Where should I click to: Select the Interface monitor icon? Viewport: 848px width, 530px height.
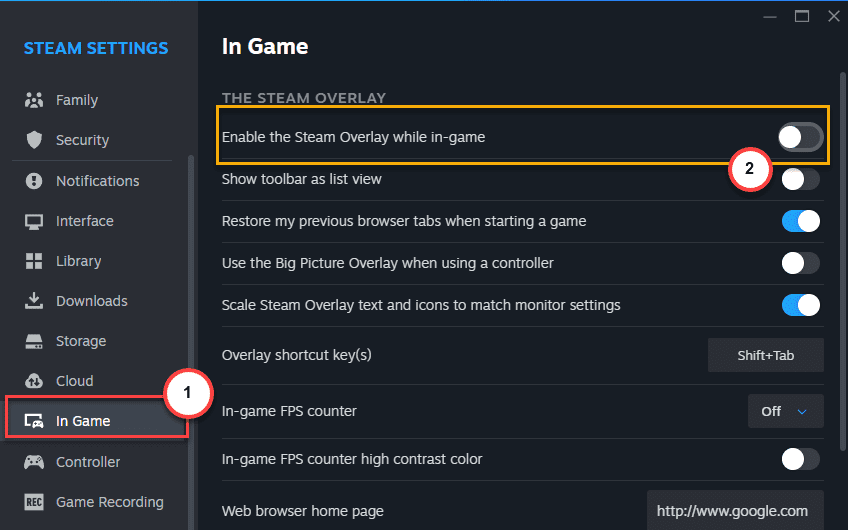coord(34,221)
